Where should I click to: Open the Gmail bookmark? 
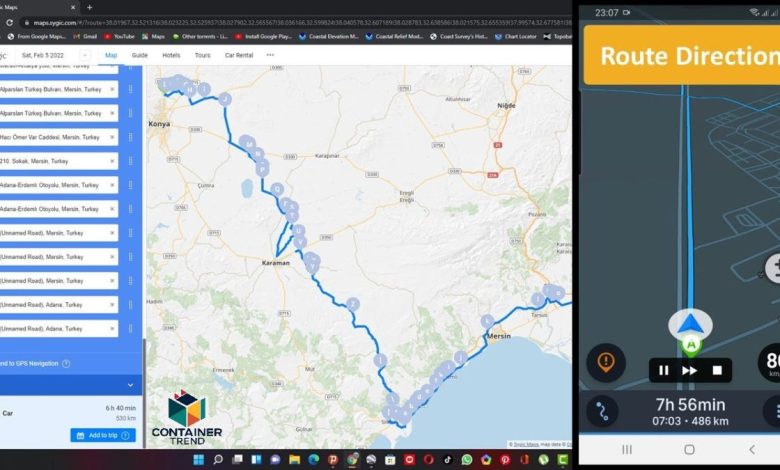click(85, 36)
